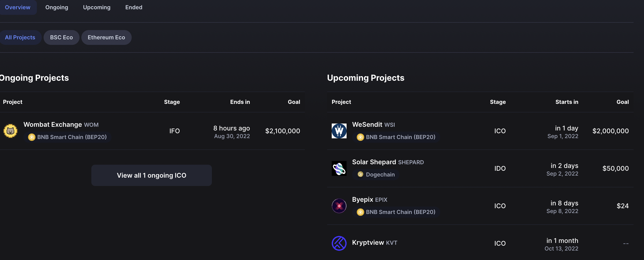This screenshot has width=644, height=260.
Task: Click BNB chain icon under Byepix
Action: point(360,212)
